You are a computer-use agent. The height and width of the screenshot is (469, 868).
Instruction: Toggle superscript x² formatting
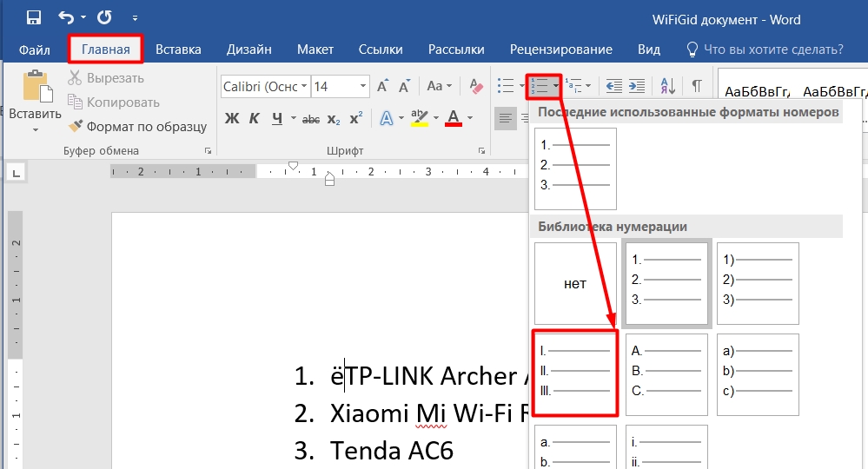coord(356,118)
